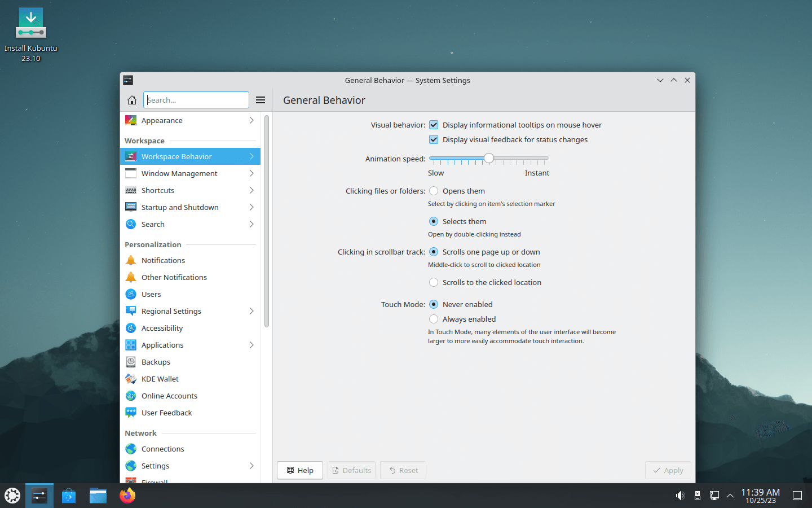This screenshot has width=812, height=508.
Task: Click the Search magnifier sidebar icon
Action: click(131, 224)
